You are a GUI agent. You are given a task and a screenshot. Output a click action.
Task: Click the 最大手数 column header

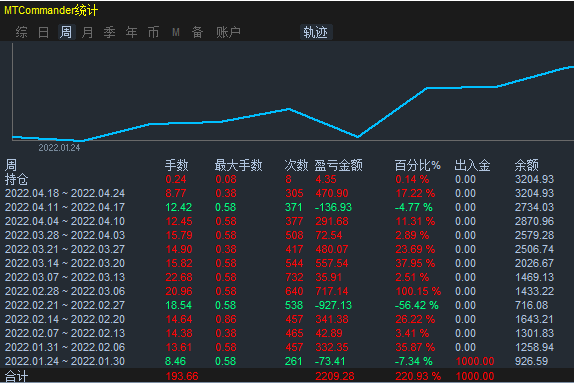click(x=238, y=166)
